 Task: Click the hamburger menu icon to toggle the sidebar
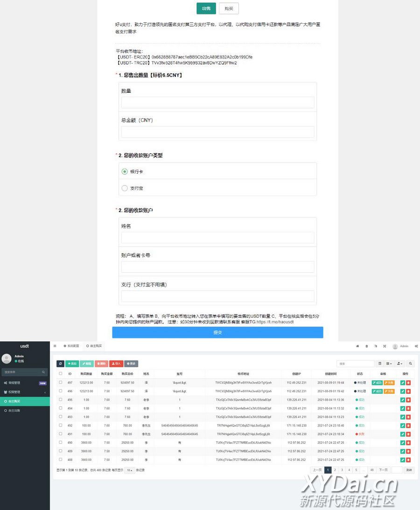coord(55,346)
